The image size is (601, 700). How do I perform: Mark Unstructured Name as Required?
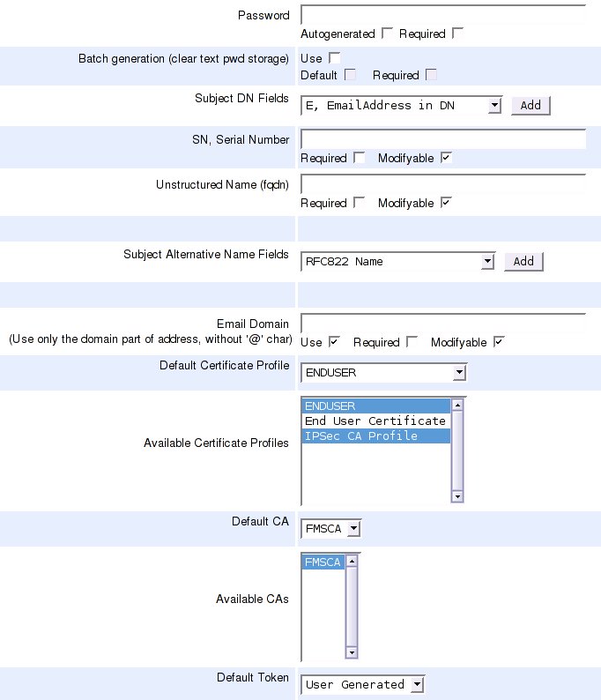click(359, 203)
